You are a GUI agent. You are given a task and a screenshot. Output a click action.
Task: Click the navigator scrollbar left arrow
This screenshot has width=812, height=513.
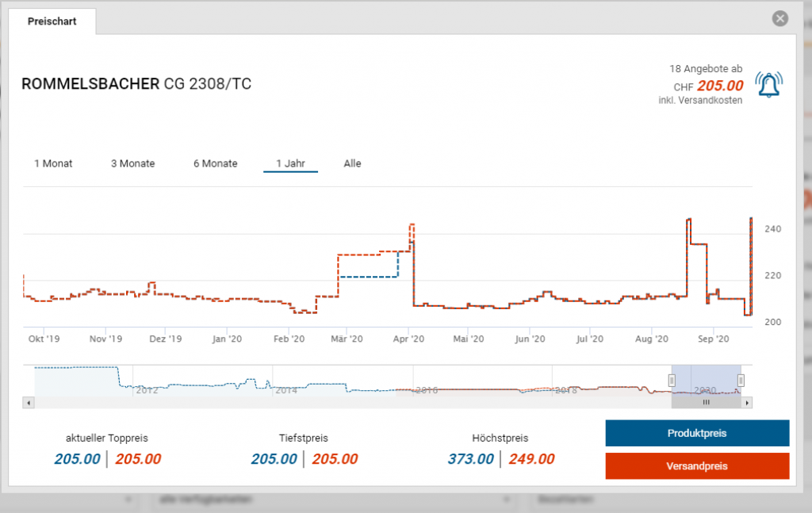tap(29, 403)
